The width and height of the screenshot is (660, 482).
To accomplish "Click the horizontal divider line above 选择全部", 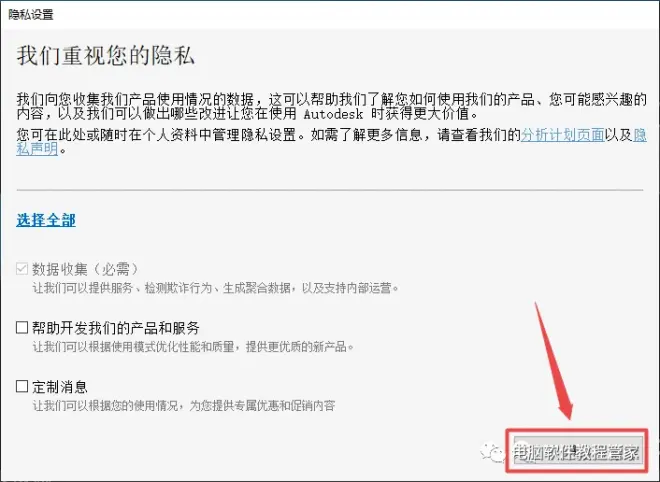I will tap(330, 190).
